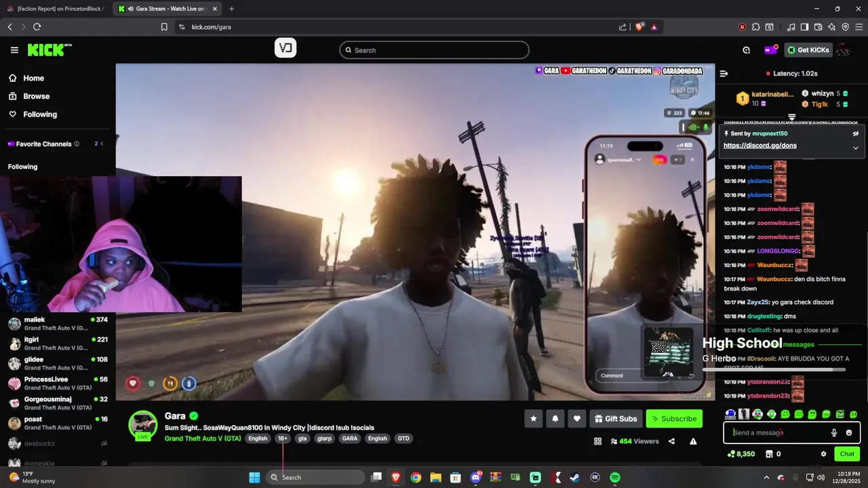Open the emoji picker in chat

(x=849, y=432)
